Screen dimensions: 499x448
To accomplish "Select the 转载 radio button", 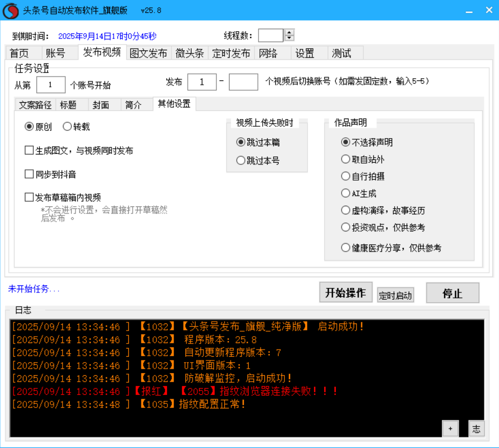I will pos(67,126).
